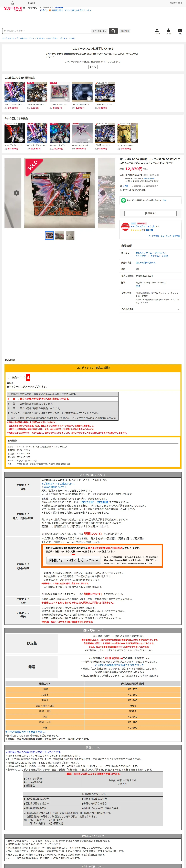Jump to 商品説明 header tab
186x868 pixels.
31,3
